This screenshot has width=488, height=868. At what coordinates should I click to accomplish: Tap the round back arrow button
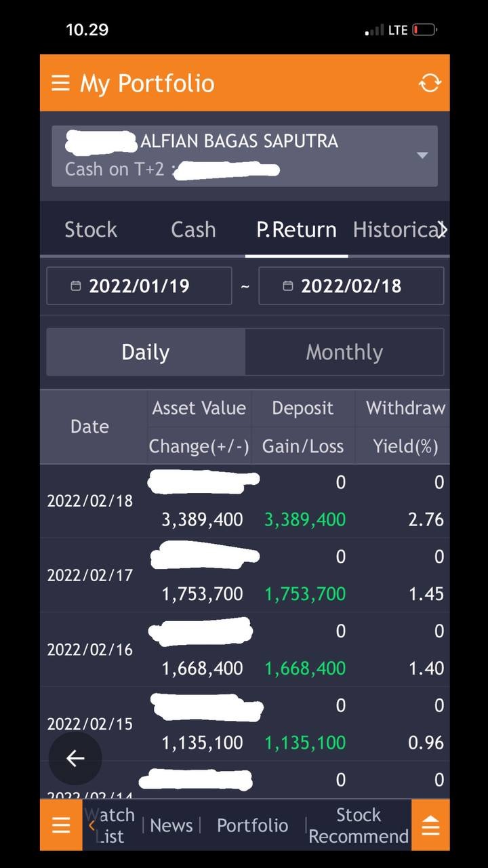pos(75,758)
